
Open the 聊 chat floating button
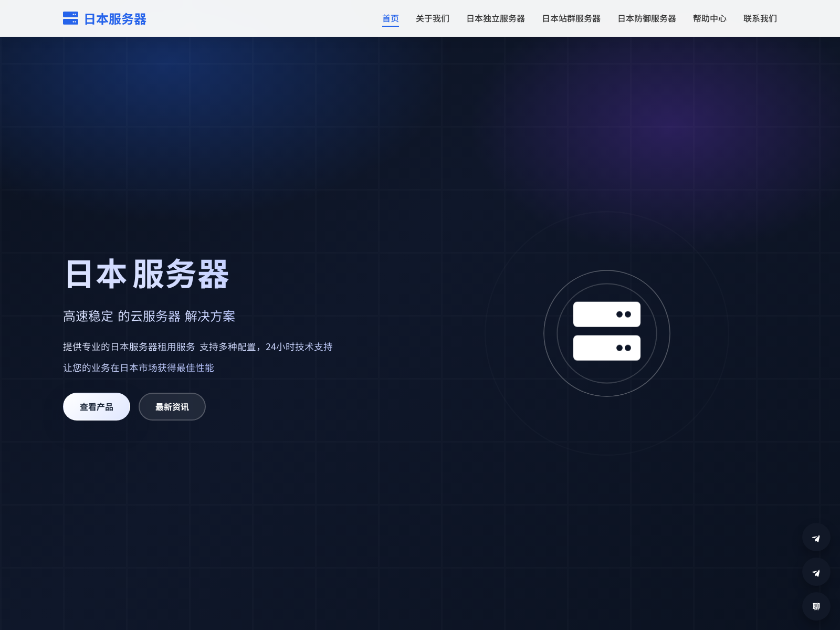816,606
